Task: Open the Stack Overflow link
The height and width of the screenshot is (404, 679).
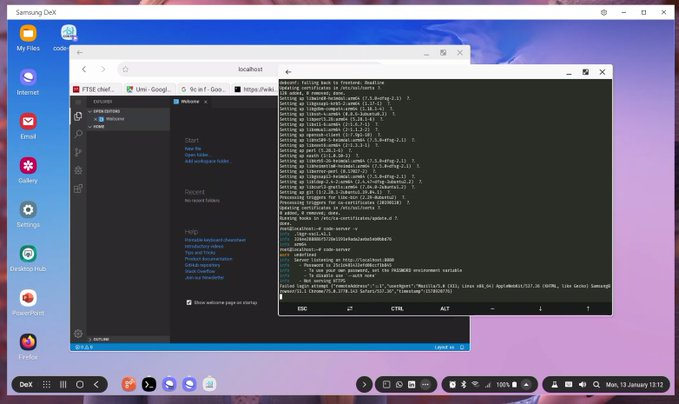Action: [200, 271]
